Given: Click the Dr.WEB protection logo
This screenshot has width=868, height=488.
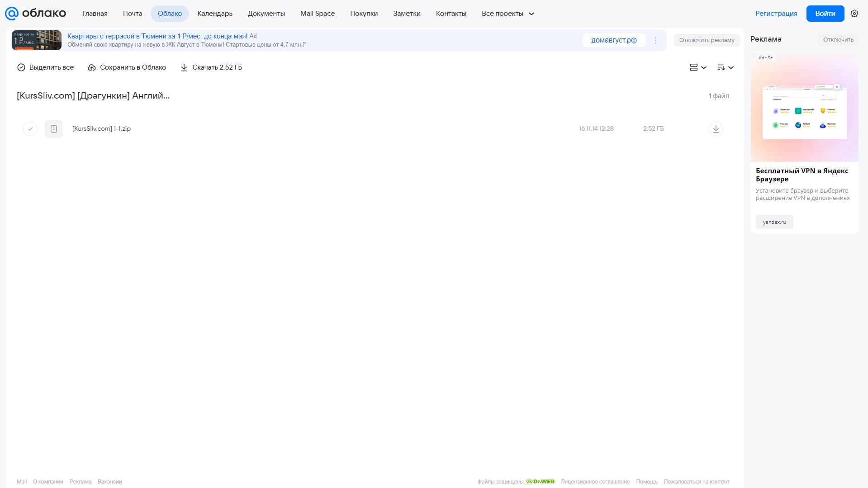Looking at the screenshot, I should tap(541, 482).
